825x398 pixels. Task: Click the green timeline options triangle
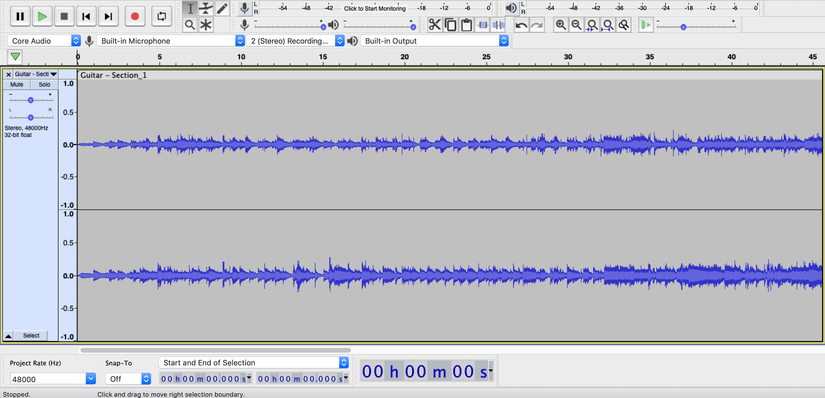[15, 56]
